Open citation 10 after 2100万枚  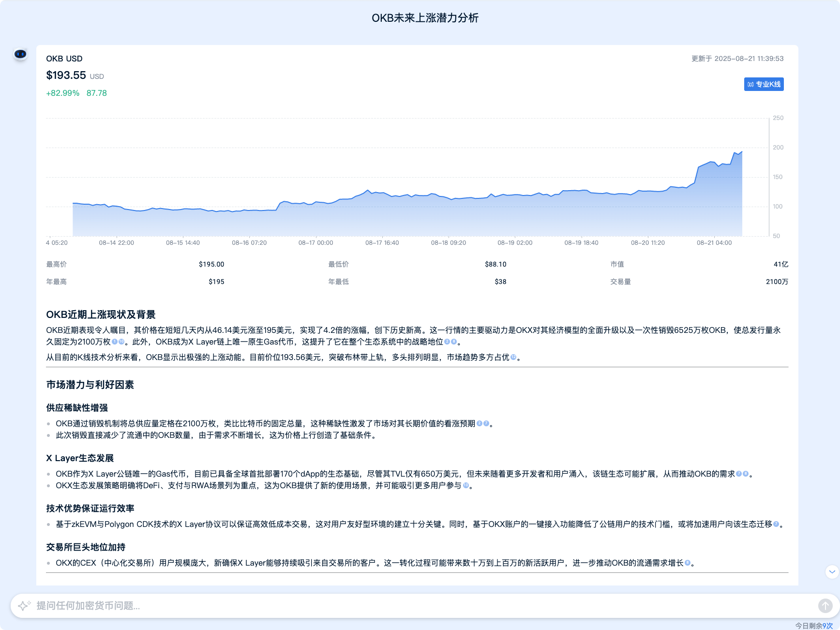[x=121, y=342]
